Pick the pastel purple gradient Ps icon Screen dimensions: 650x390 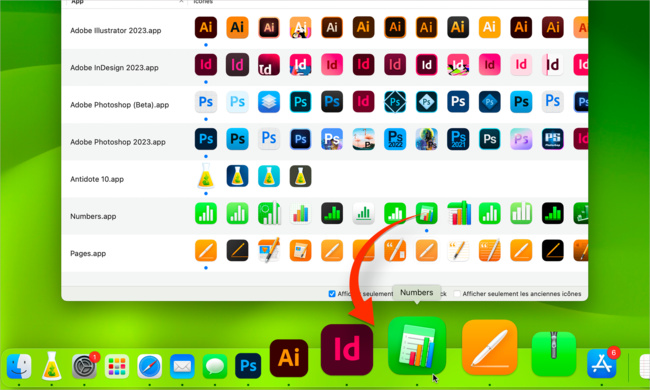(521, 139)
